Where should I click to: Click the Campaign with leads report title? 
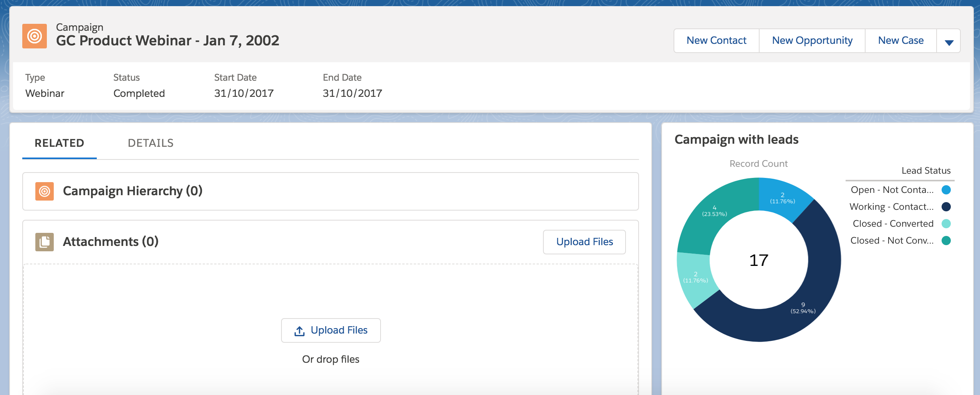point(737,139)
